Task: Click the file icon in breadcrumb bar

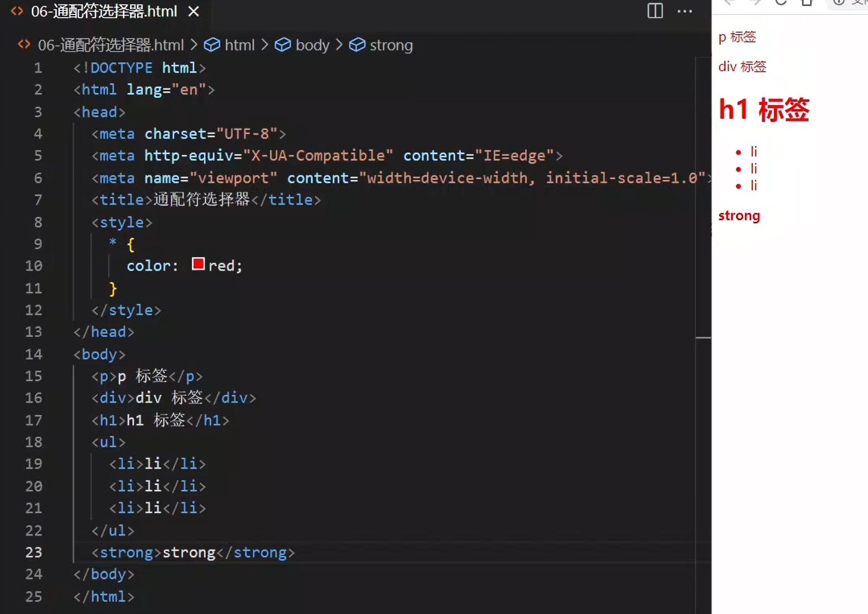Action: coord(24,45)
